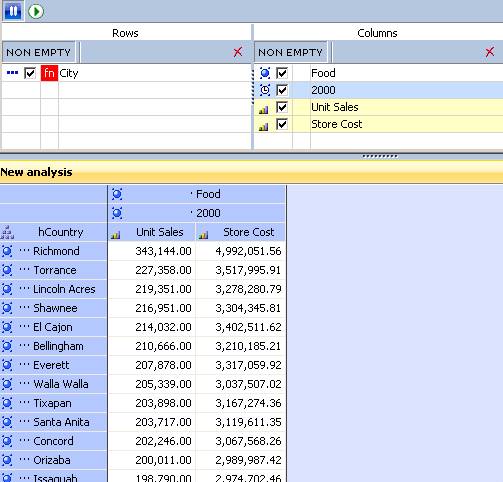
Task: Expand the Torrance row member
Action: click(24, 269)
